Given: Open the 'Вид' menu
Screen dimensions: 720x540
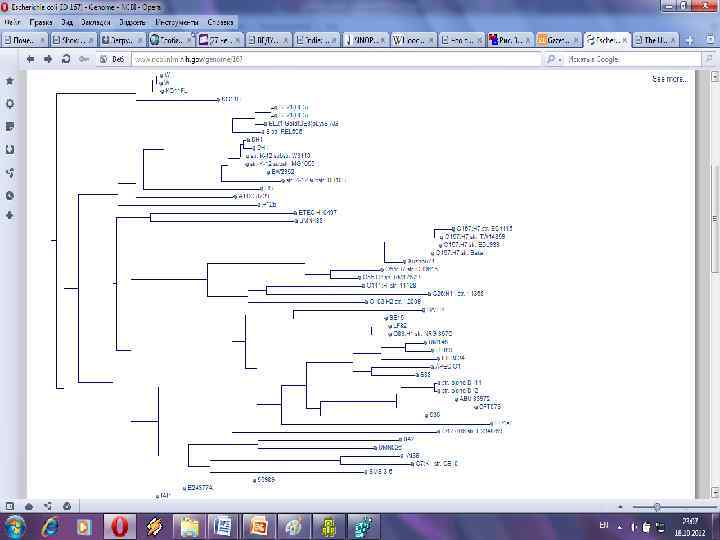Looking at the screenshot, I should click(67, 22).
